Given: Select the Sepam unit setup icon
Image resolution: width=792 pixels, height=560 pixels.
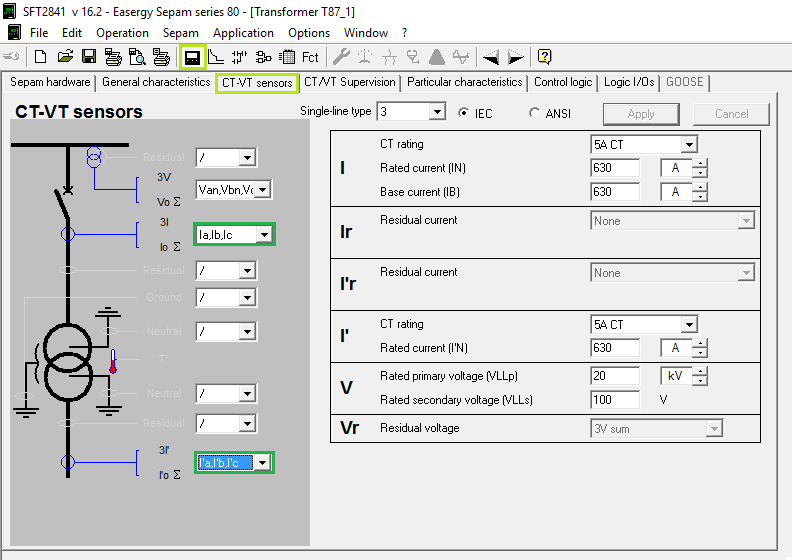Looking at the screenshot, I should (192, 57).
